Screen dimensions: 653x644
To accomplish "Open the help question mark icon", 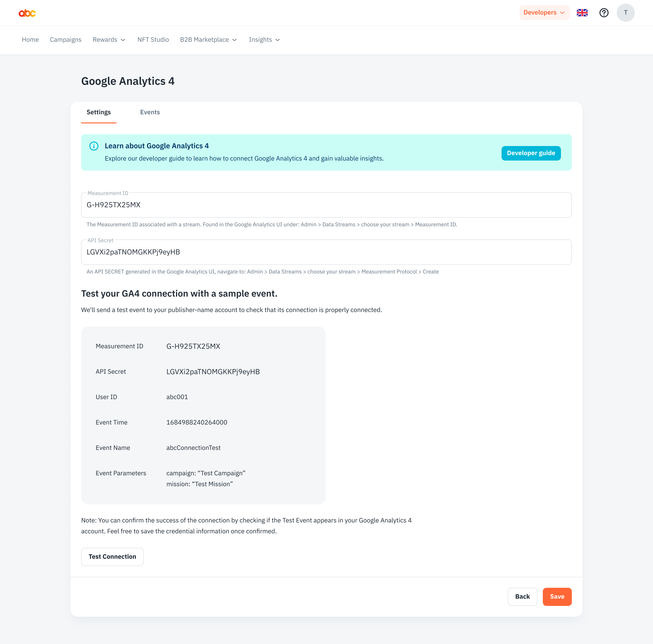I will (604, 13).
